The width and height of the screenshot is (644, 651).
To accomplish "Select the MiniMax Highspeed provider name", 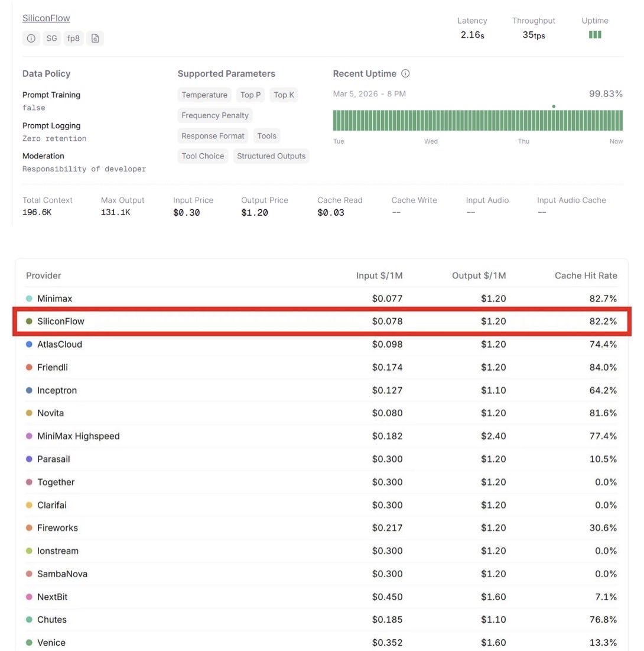I will point(79,436).
